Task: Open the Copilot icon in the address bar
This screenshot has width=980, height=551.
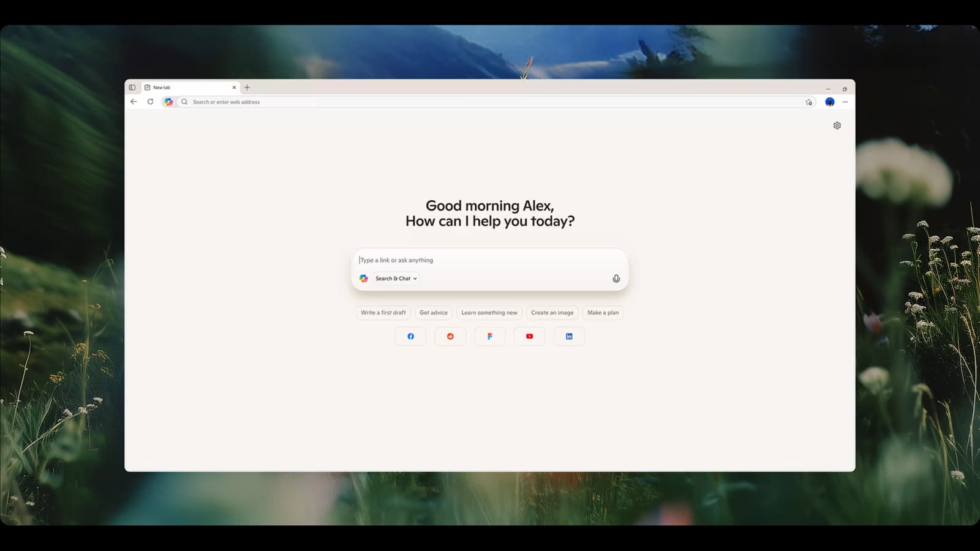Action: point(170,102)
